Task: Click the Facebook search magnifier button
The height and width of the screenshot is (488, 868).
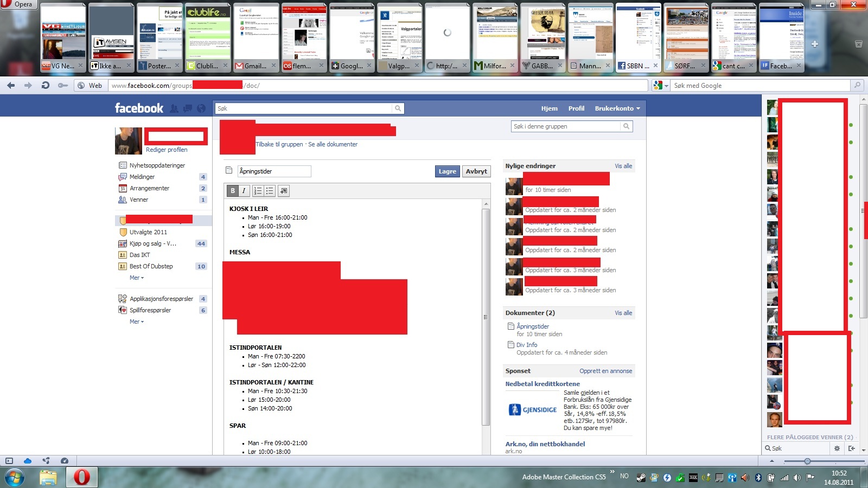Action: [x=398, y=108]
